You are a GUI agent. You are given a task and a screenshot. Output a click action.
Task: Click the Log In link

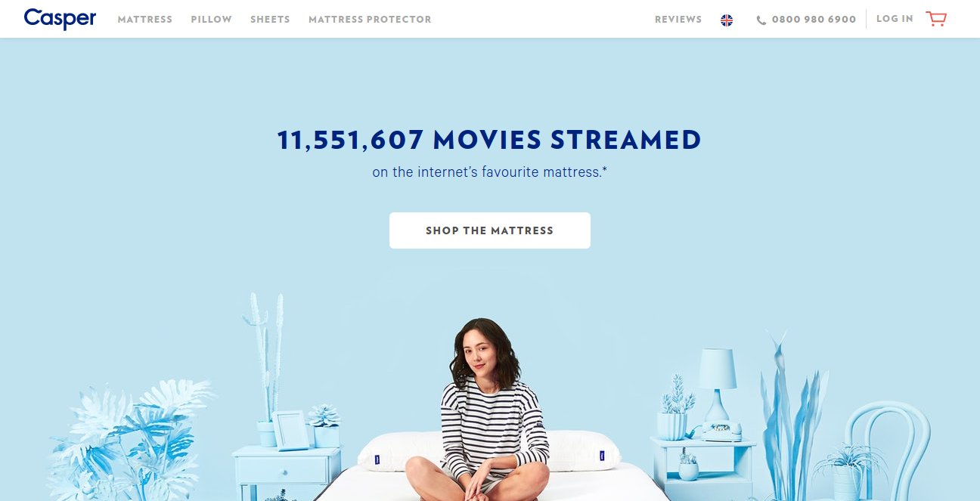895,19
